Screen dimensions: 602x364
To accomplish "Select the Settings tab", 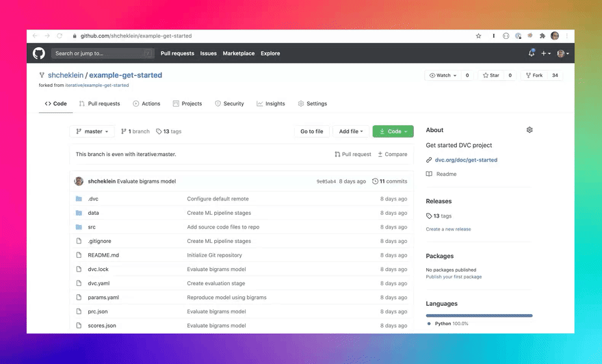I will (313, 104).
